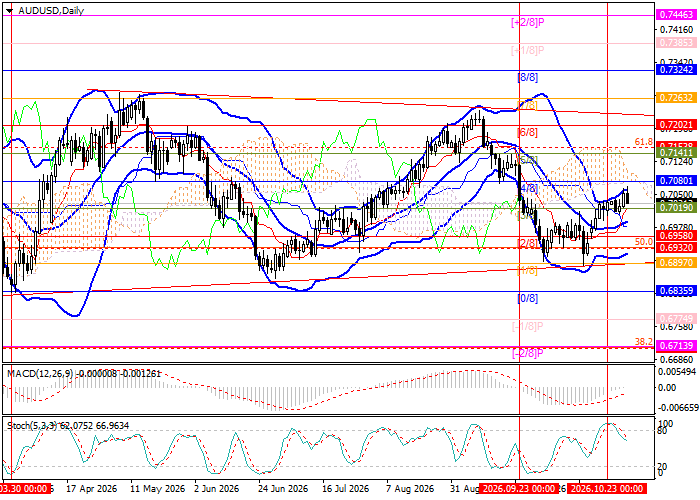Image resolution: width=700 pixels, height=500 pixels.
Task: Select the [-1/8]P Murrey level label
Action: (x=528, y=326)
